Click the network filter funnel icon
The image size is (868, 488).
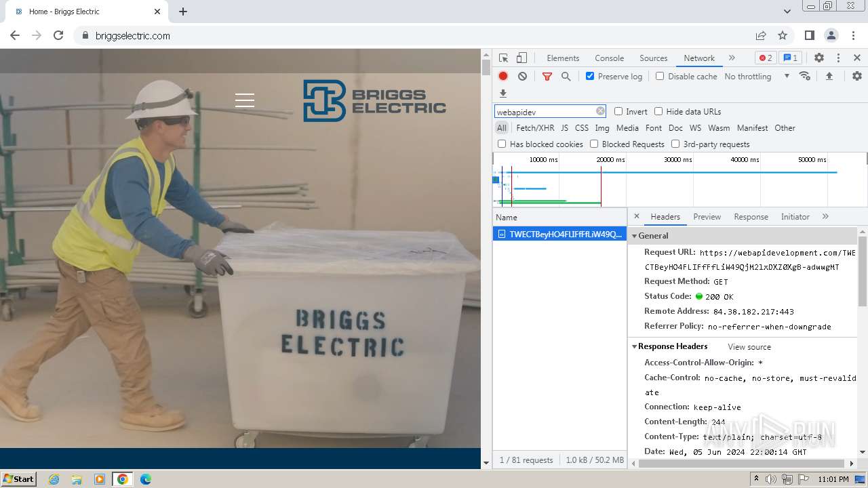[547, 77]
